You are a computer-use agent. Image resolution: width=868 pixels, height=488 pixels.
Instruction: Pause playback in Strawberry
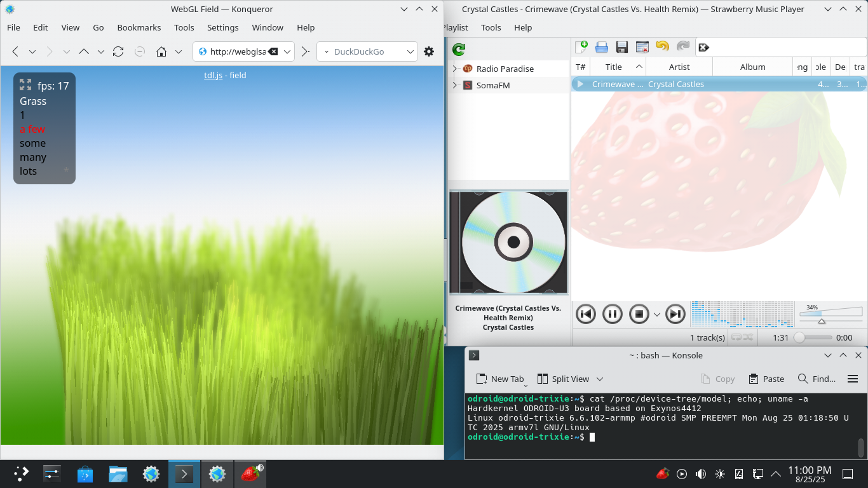[x=612, y=314]
